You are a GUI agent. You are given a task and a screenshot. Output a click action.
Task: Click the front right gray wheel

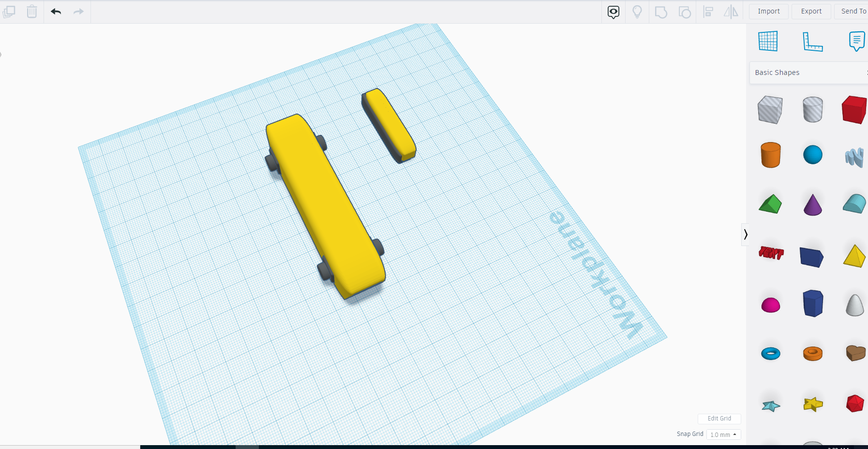[x=378, y=247]
